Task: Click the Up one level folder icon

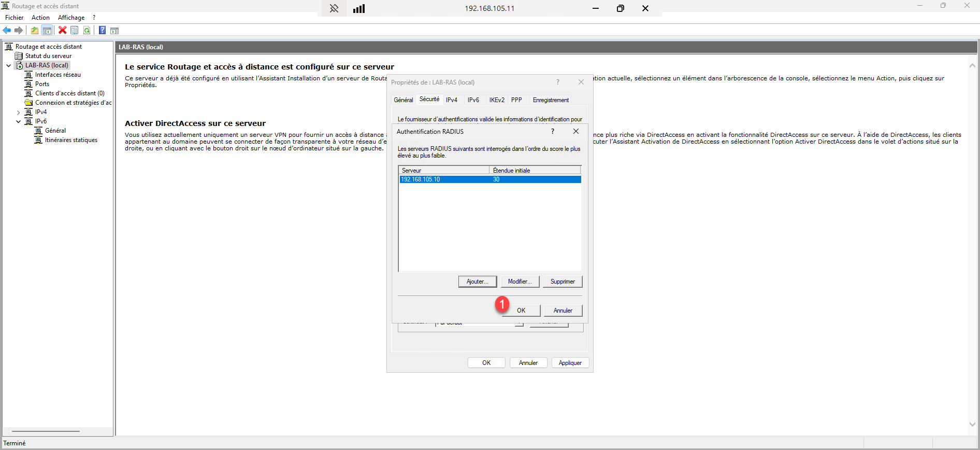Action: tap(35, 31)
